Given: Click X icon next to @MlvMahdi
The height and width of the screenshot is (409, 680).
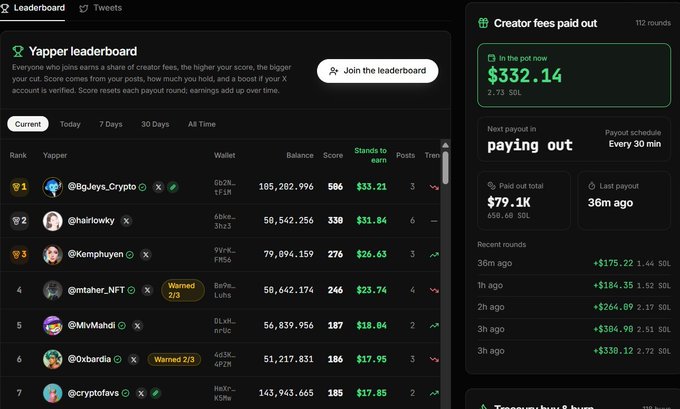Looking at the screenshot, I should pyautogui.click(x=137, y=326).
